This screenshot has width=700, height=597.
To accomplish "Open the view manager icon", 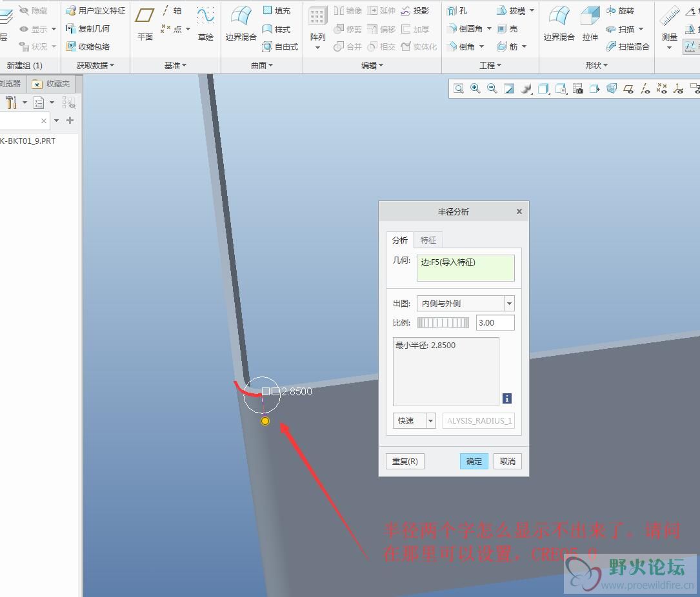I will point(561,88).
